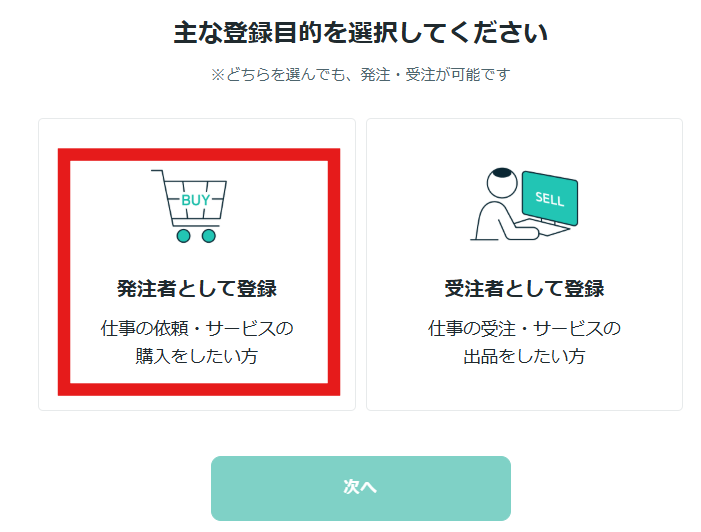Viewport: 701px width, 532px height.
Task: Click description 仕事の受注・サービスの出品をしたい方
Action: pyautogui.click(x=524, y=342)
